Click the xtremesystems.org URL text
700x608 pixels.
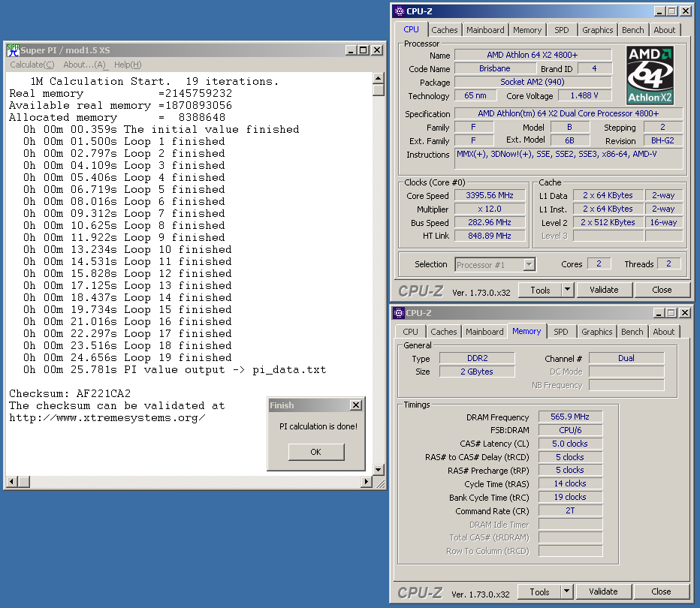pos(107,417)
